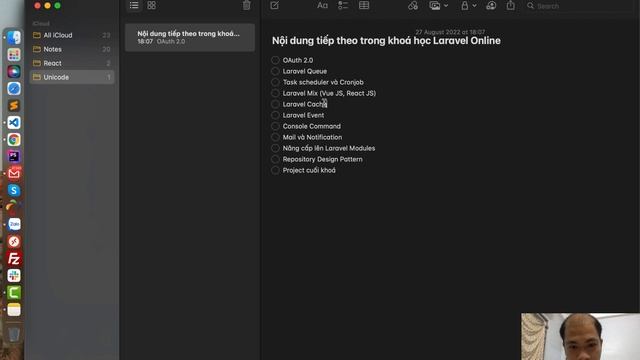640x360 pixels.
Task: Tick the Nâng cấp lên Laravel Modules circle
Action: click(275, 148)
